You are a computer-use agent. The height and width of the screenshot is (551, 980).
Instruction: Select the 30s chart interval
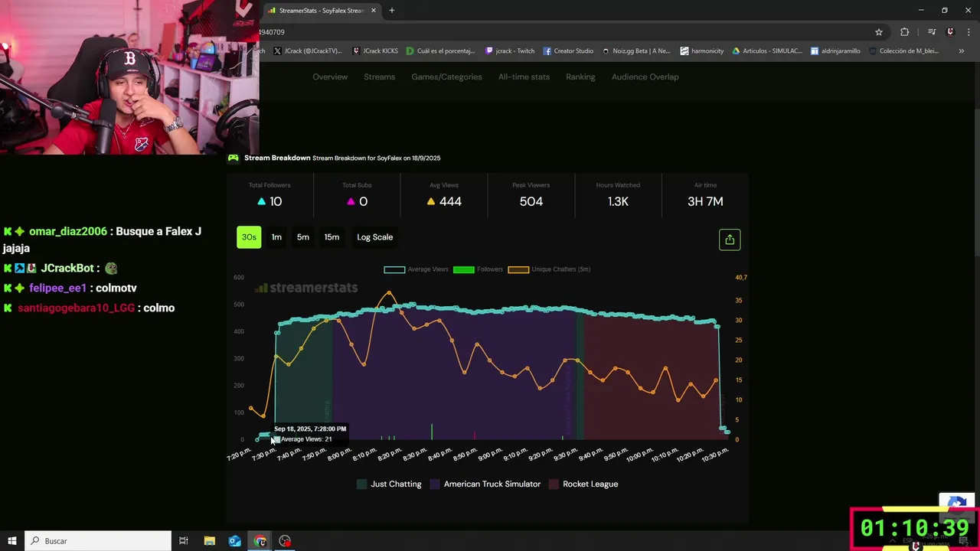pos(249,237)
